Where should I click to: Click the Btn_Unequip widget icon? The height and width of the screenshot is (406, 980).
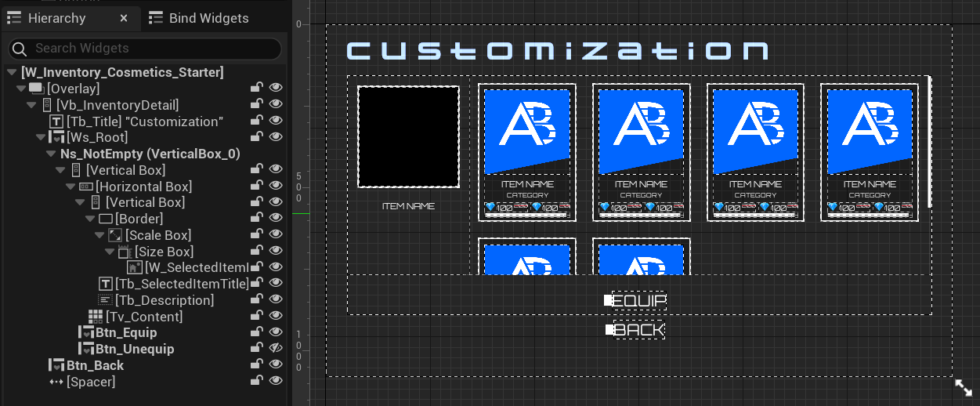tap(86, 349)
